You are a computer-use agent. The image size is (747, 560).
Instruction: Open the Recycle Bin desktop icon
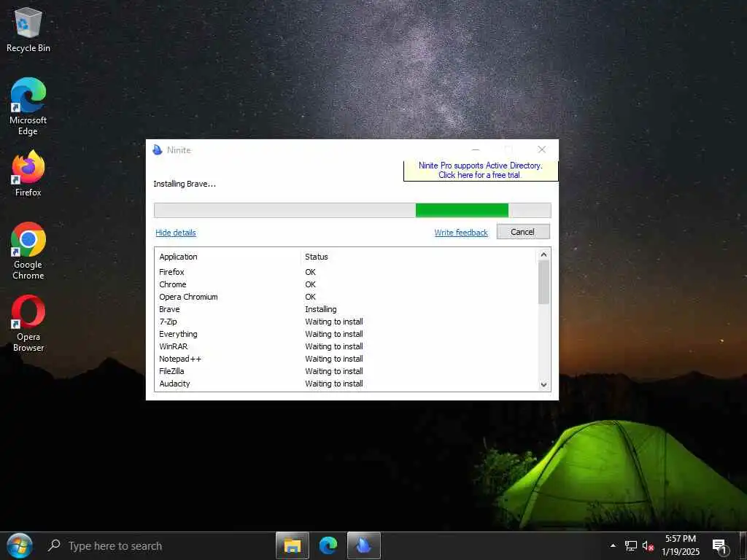coord(28,28)
